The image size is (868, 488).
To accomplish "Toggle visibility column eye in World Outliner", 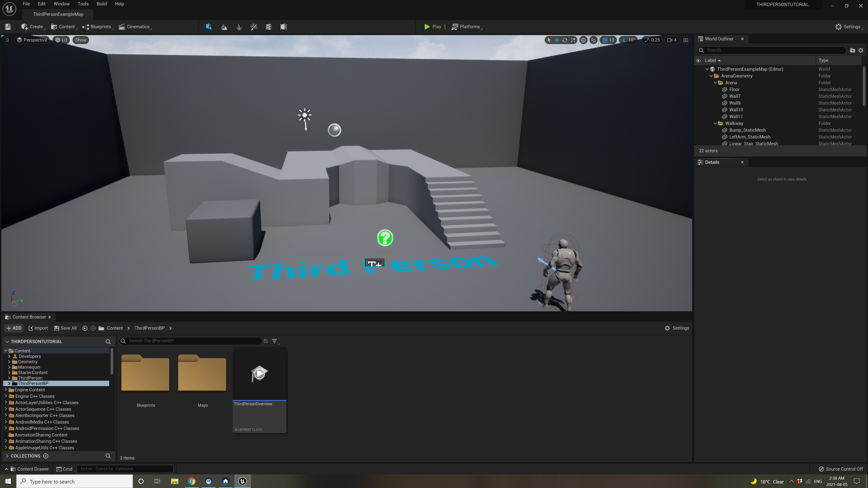I will click(x=698, y=61).
